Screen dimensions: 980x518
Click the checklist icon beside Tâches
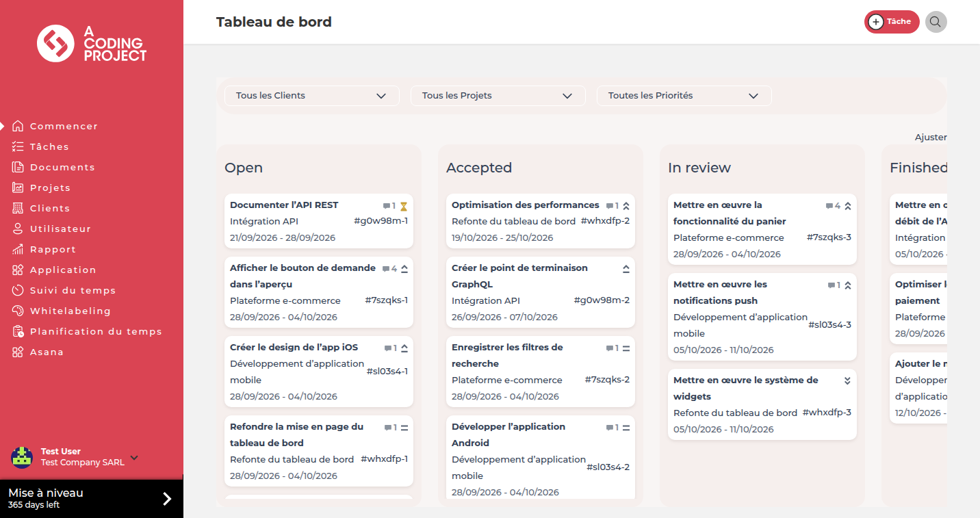point(18,146)
